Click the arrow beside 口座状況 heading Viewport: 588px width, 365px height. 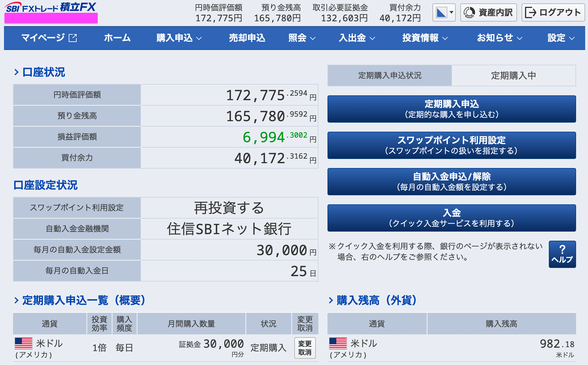point(16,72)
